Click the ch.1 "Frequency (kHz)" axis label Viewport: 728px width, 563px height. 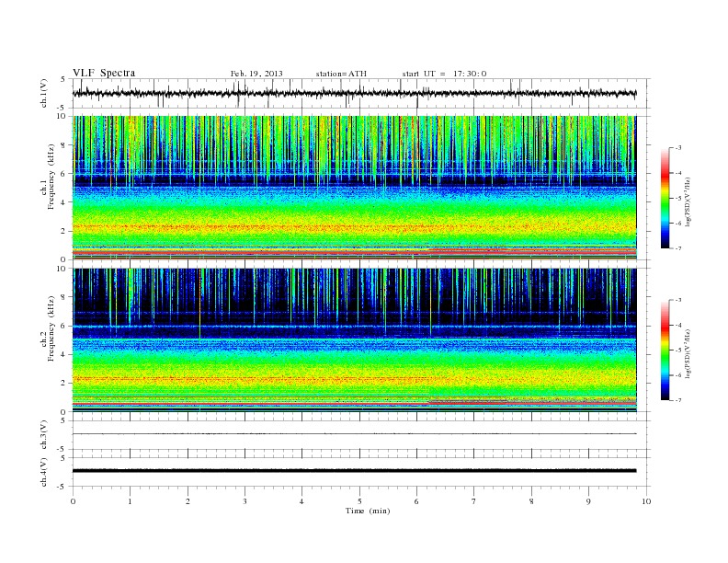tap(51, 177)
